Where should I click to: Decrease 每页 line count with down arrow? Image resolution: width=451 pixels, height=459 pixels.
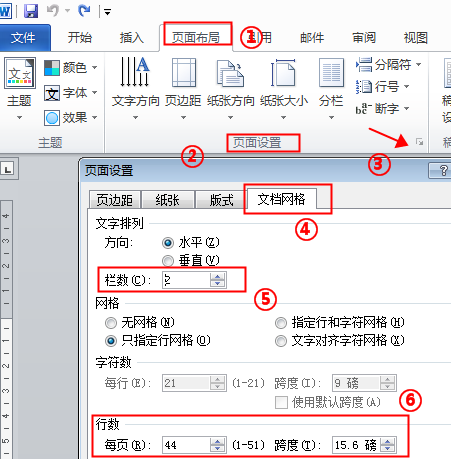coord(218,449)
